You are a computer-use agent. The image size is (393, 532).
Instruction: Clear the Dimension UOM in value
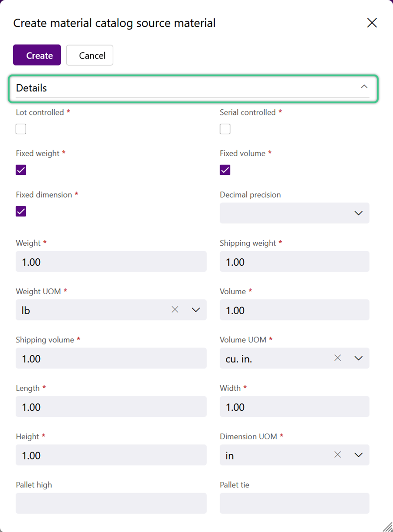[x=338, y=455]
